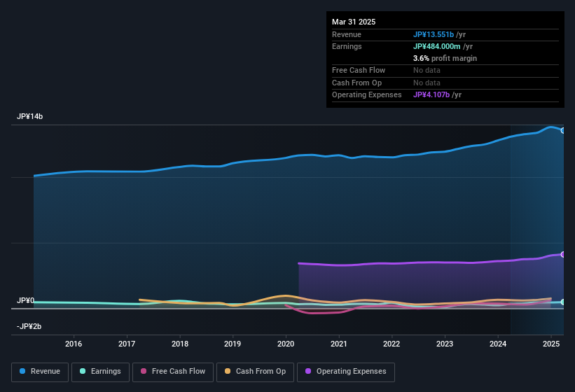Click the Mar 31 2025 tooltip date

pos(354,22)
